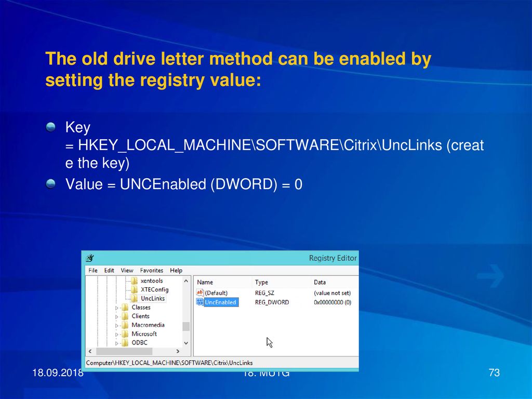Select the UncEnabled value name
Image resolution: width=532 pixels, height=399 pixels.
click(220, 302)
